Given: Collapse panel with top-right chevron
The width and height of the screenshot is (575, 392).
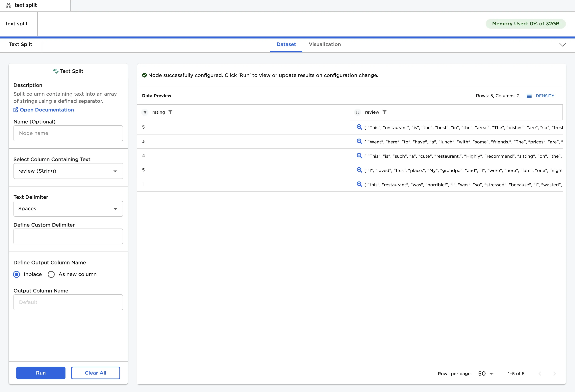Looking at the screenshot, I should pos(562,44).
